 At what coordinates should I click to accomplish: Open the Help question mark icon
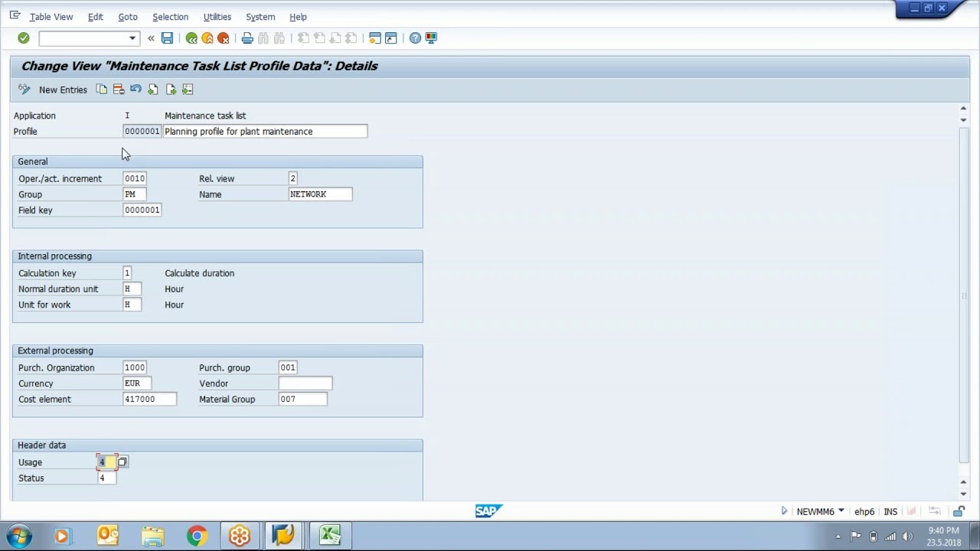[415, 37]
